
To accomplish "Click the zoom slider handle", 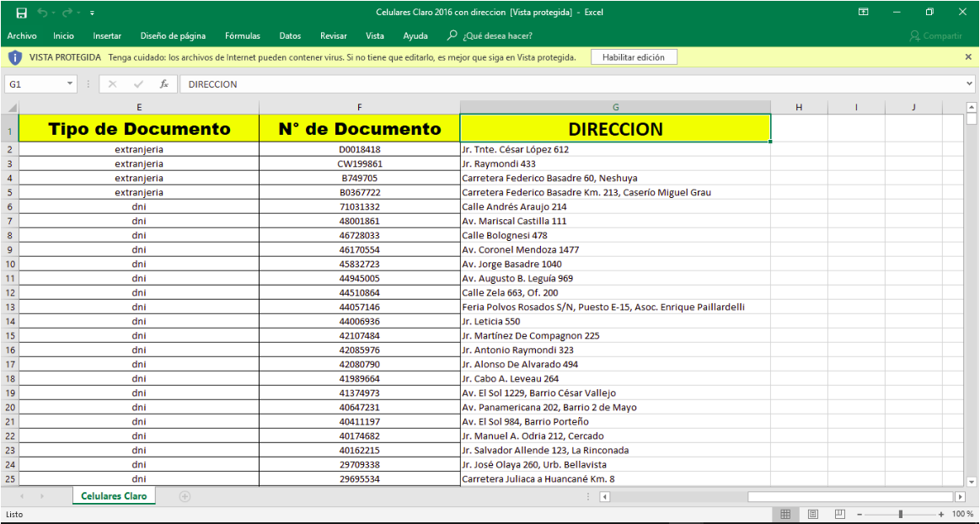I will 900,514.
